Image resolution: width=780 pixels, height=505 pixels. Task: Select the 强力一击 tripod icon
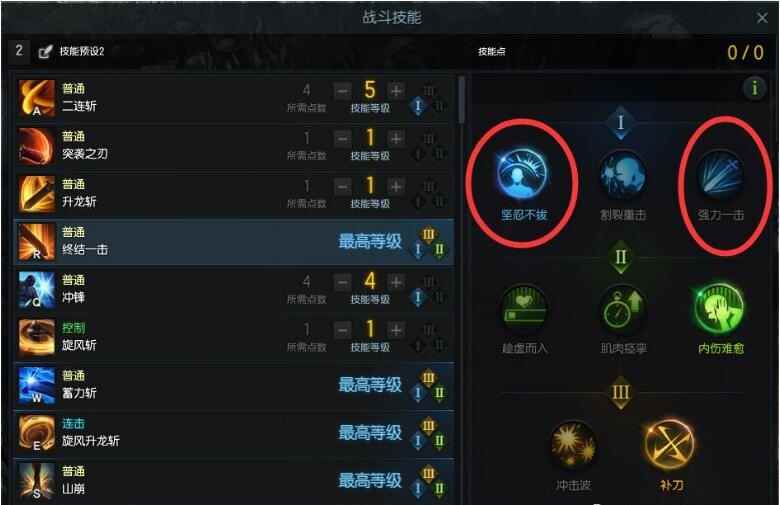tap(720, 175)
